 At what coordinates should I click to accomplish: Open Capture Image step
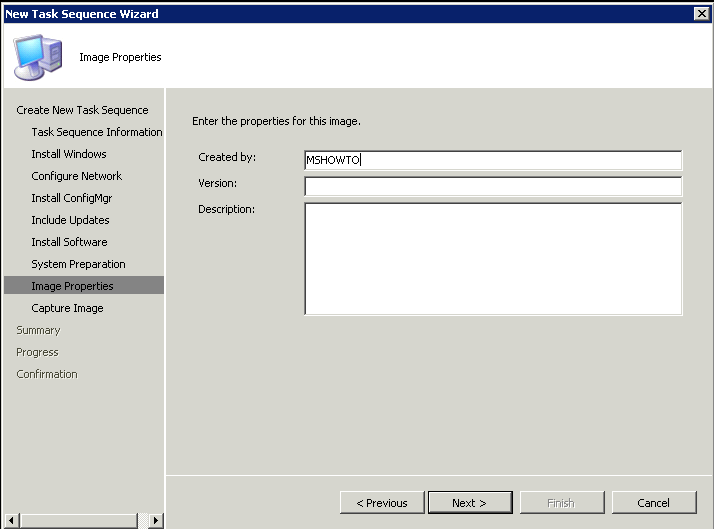pos(67,308)
